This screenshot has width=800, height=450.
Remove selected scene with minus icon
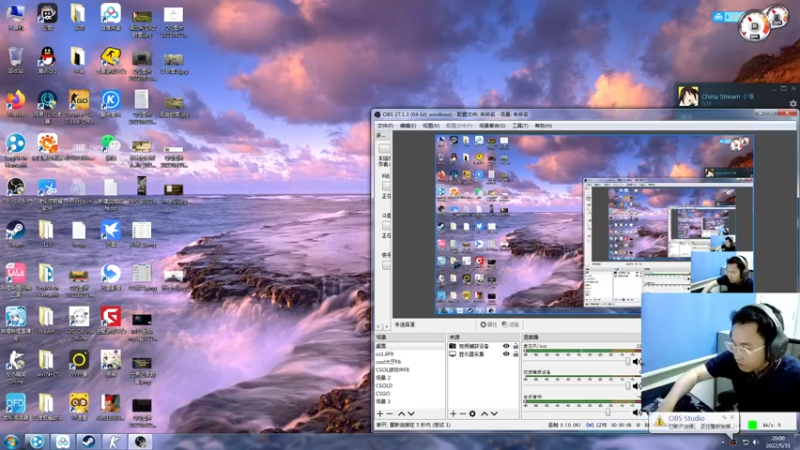click(x=390, y=414)
